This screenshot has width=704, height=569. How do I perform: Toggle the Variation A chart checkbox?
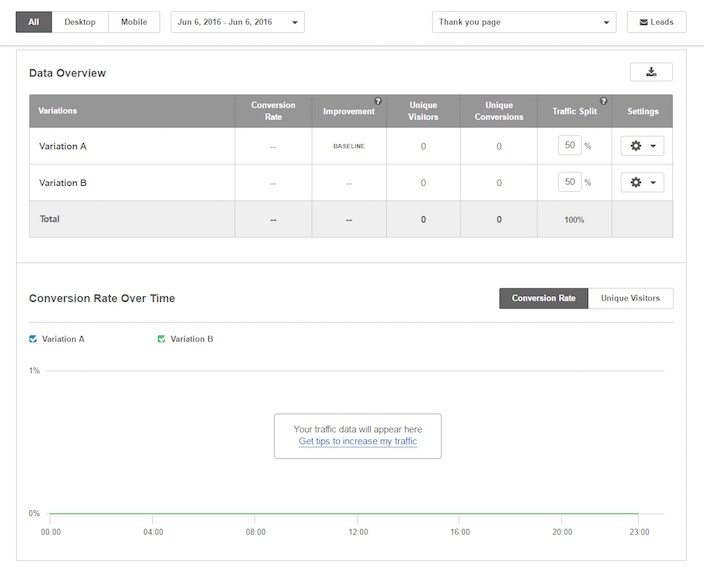(33, 339)
